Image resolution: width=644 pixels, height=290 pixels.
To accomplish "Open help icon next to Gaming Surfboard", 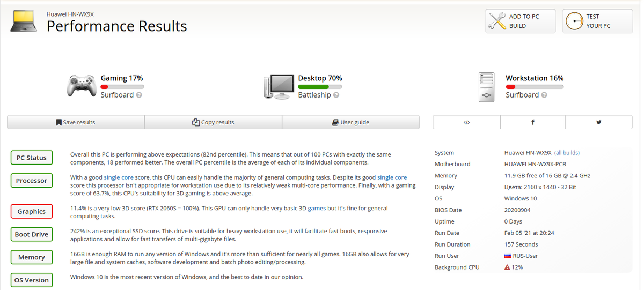I will click(139, 95).
